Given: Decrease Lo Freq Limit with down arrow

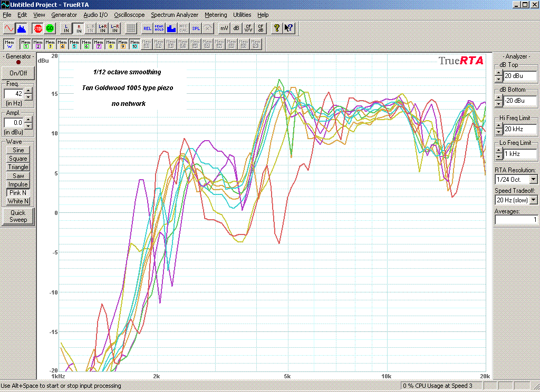Looking at the screenshot, I should coord(499,157).
